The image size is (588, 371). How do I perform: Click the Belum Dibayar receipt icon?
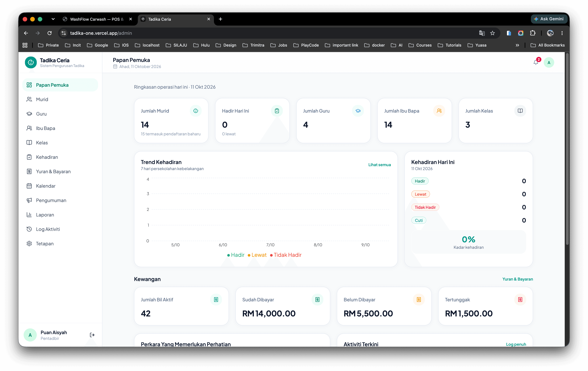click(419, 300)
